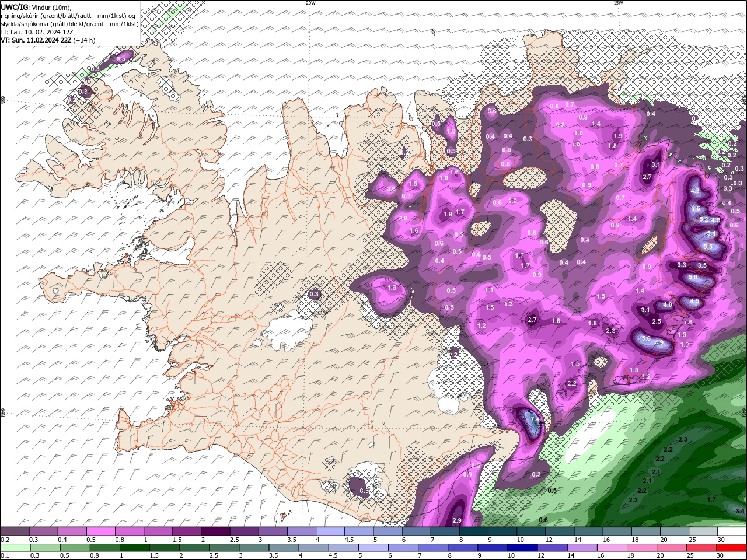Pick the darkest purple snow swatch starting at 2
This screenshot has width=747, height=560.
pos(215,531)
